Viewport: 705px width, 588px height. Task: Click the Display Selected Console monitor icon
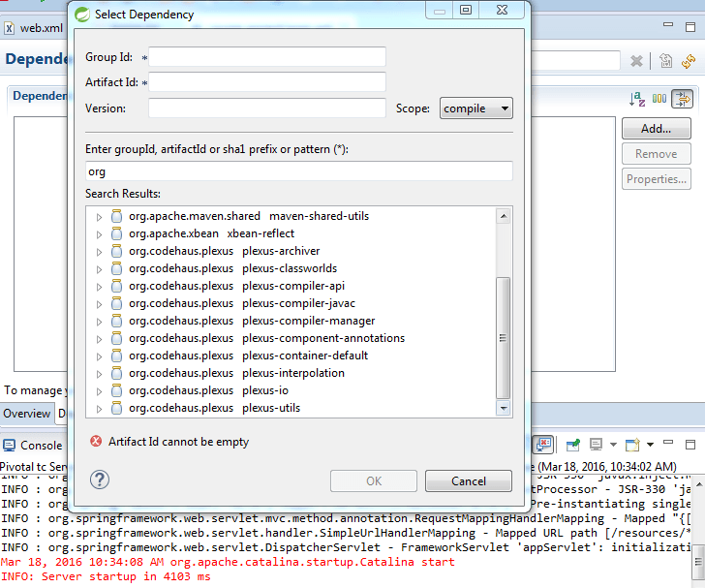pyautogui.click(x=597, y=445)
